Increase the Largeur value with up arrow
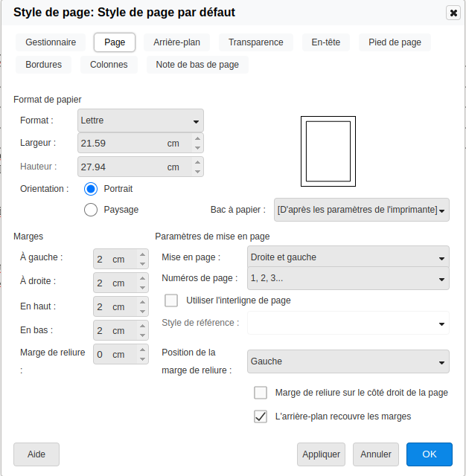Viewport: 466px width, 476px height. point(197,138)
